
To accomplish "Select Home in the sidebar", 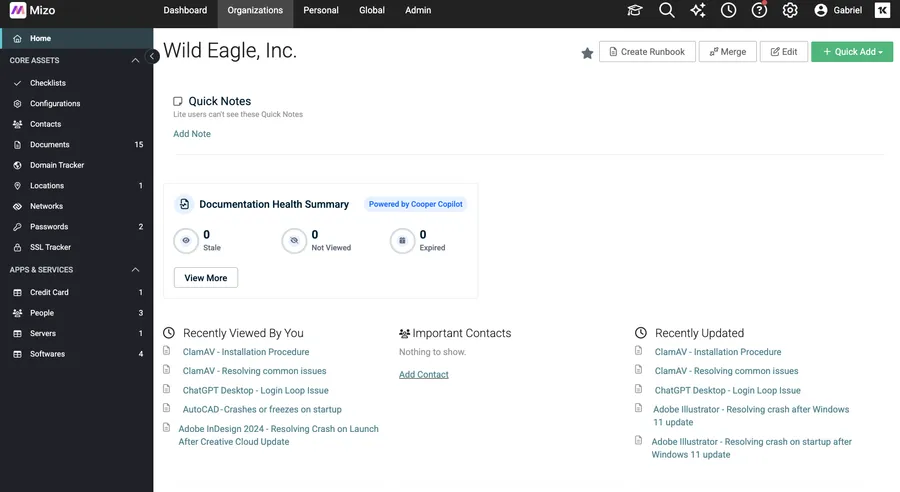I will [x=76, y=38].
